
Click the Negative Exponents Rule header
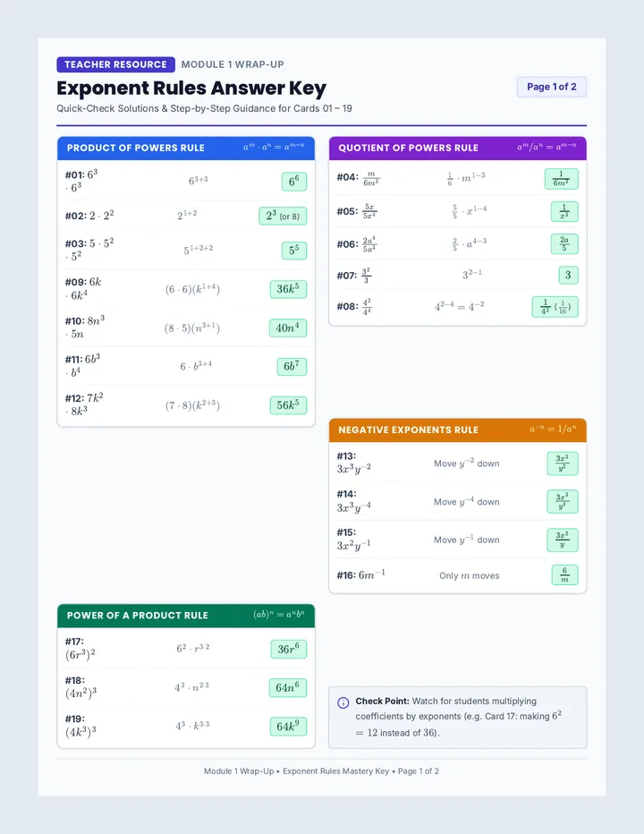tap(457, 430)
